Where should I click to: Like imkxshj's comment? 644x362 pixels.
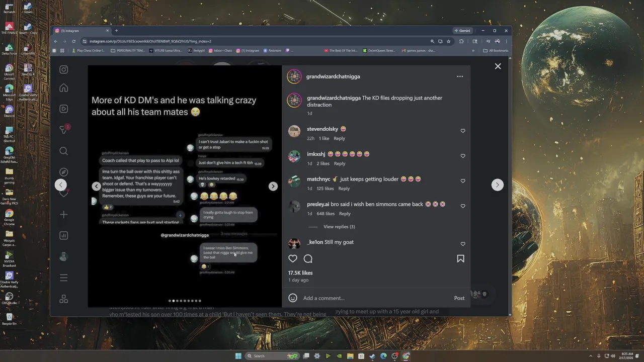463,156
